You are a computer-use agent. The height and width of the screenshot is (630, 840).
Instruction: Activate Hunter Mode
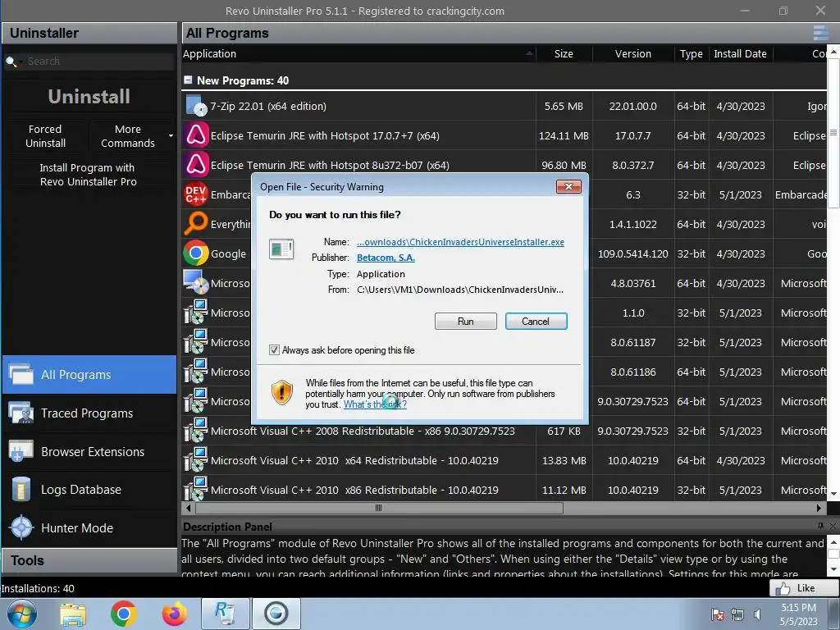[89, 527]
